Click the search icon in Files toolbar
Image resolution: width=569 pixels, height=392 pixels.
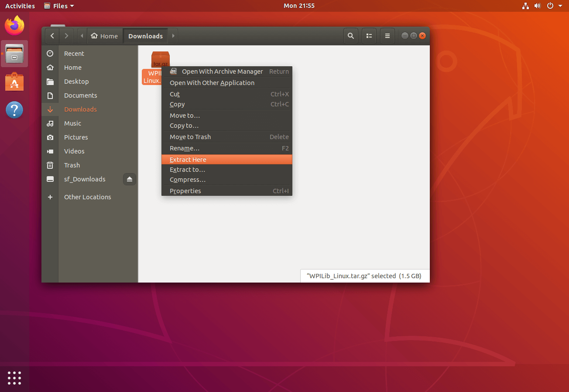click(350, 36)
